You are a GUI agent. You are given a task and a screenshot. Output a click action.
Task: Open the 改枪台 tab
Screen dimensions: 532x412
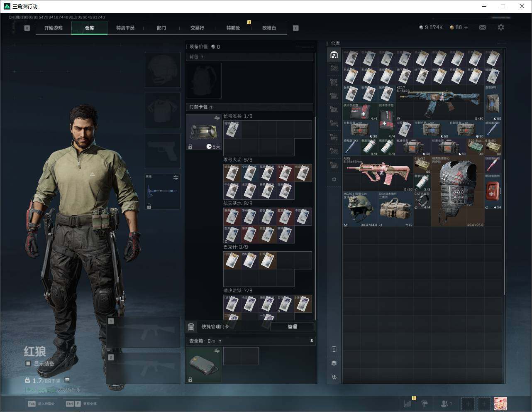269,28
